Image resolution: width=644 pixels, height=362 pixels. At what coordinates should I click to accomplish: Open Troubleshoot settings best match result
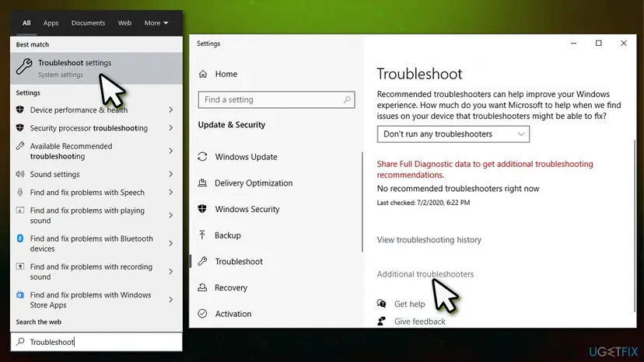[x=96, y=68]
